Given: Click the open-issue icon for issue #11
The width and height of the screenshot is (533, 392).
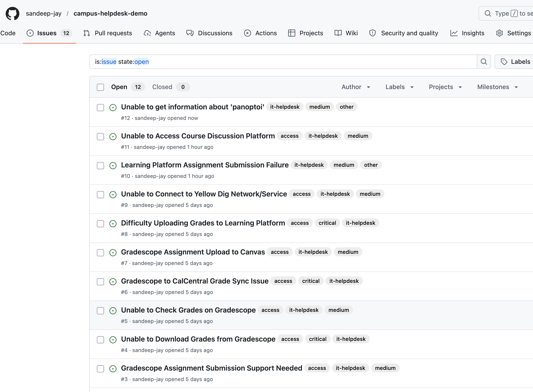Looking at the screenshot, I should coord(113,136).
